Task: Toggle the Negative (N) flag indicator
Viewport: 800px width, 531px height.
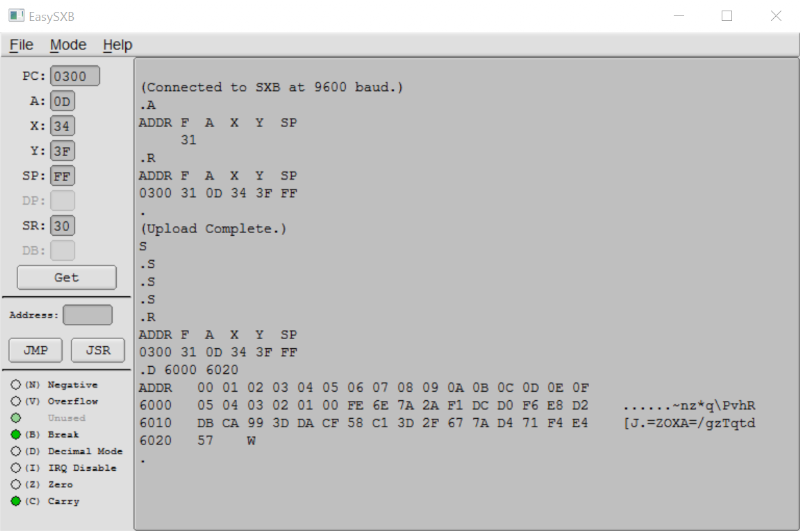Action: (15, 384)
